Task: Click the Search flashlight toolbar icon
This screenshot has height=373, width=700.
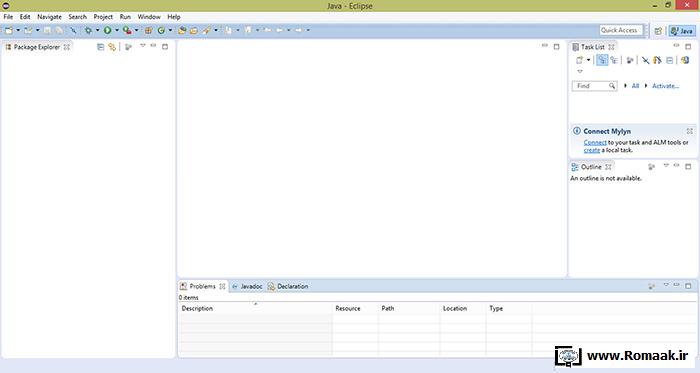Action: [206, 30]
